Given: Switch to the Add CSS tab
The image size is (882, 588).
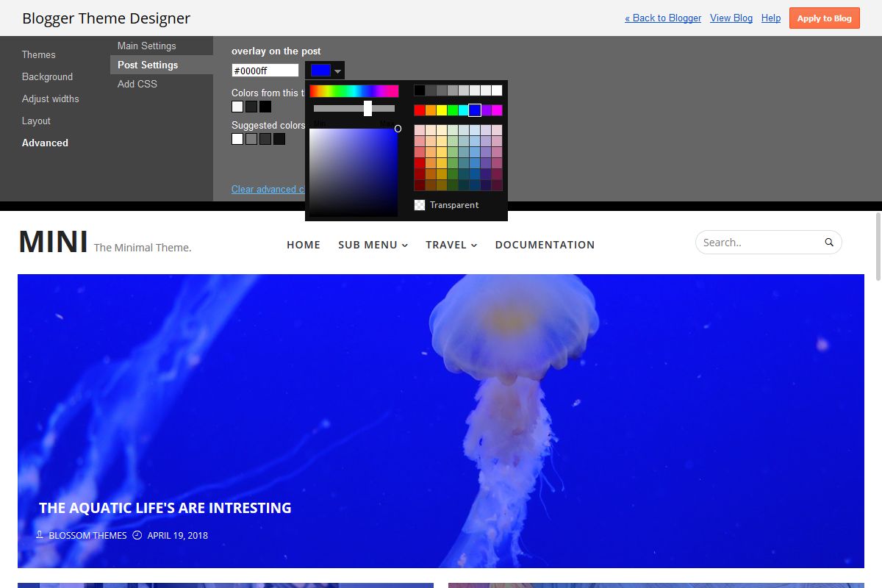Looking at the screenshot, I should coord(137,84).
